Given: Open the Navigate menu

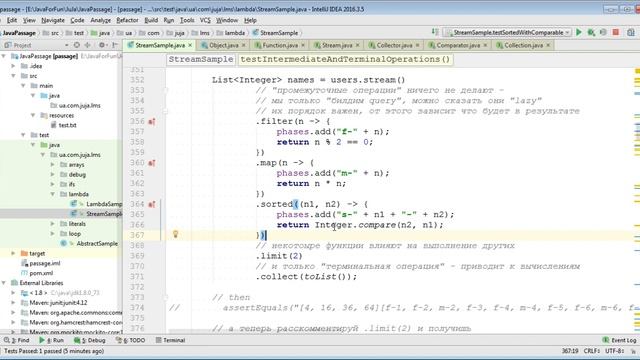Looking at the screenshot, I should click(x=53, y=20).
